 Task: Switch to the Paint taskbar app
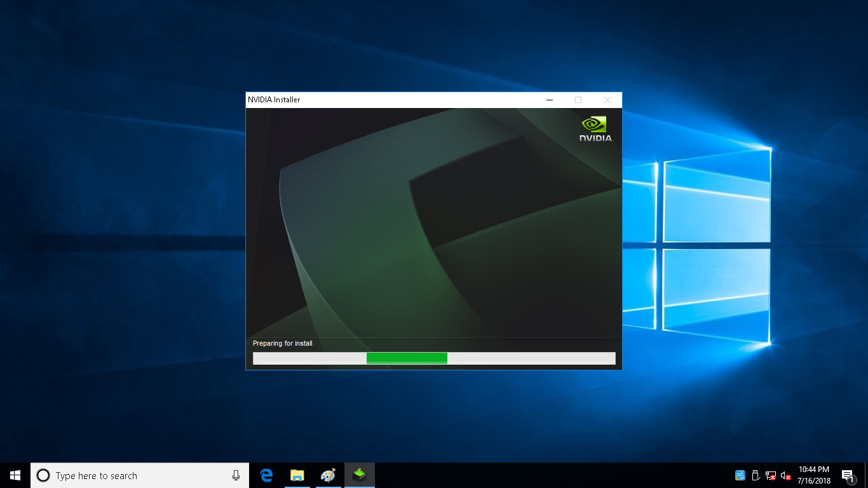point(327,475)
